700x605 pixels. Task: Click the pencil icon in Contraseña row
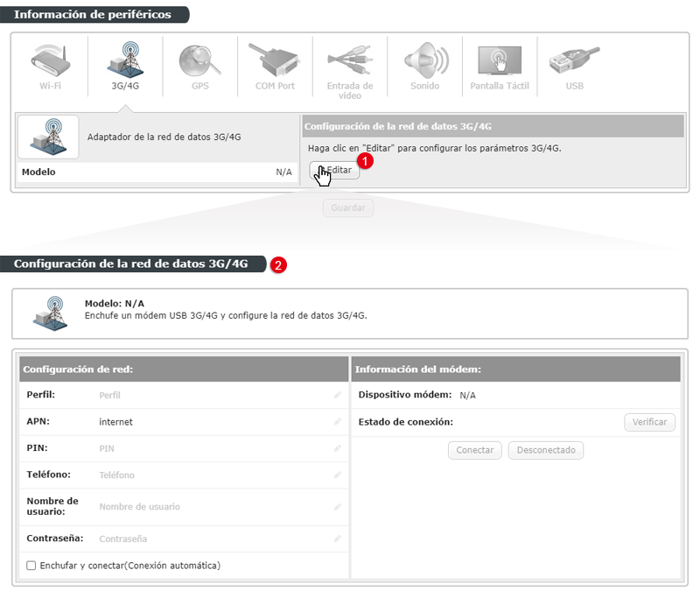point(338,538)
